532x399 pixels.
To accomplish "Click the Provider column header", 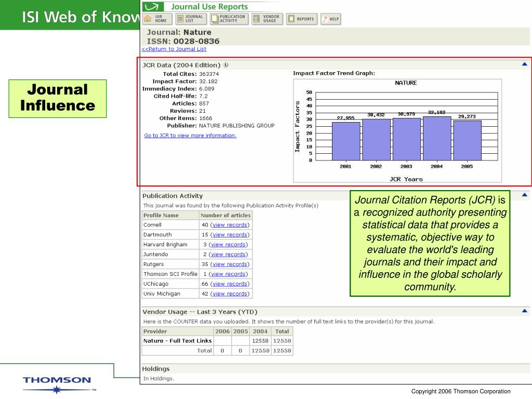I will pos(178,331).
